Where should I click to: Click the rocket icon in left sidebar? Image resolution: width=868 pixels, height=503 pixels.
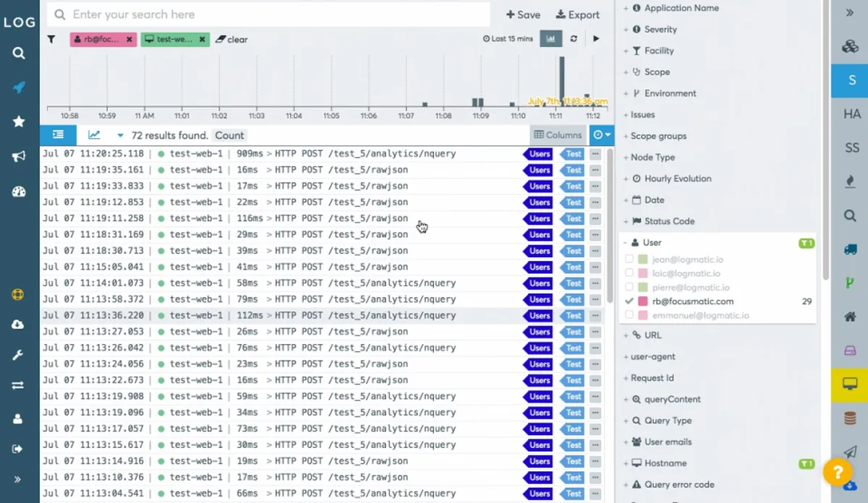(x=19, y=87)
